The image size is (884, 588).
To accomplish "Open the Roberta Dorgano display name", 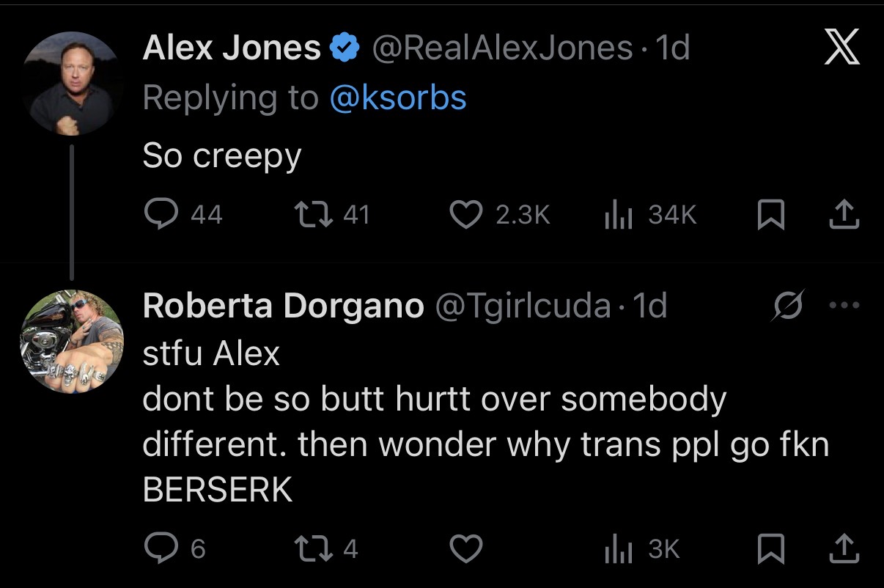I will 284,306.
